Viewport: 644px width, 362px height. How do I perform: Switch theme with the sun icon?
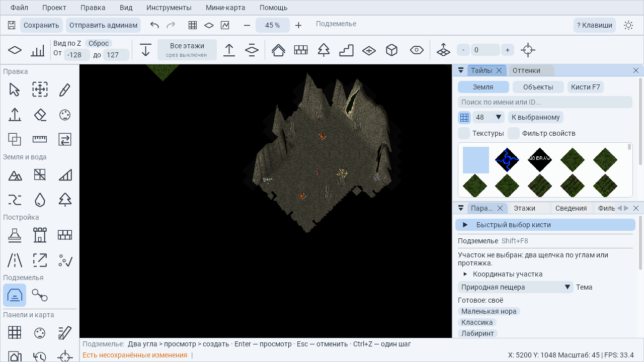click(628, 25)
